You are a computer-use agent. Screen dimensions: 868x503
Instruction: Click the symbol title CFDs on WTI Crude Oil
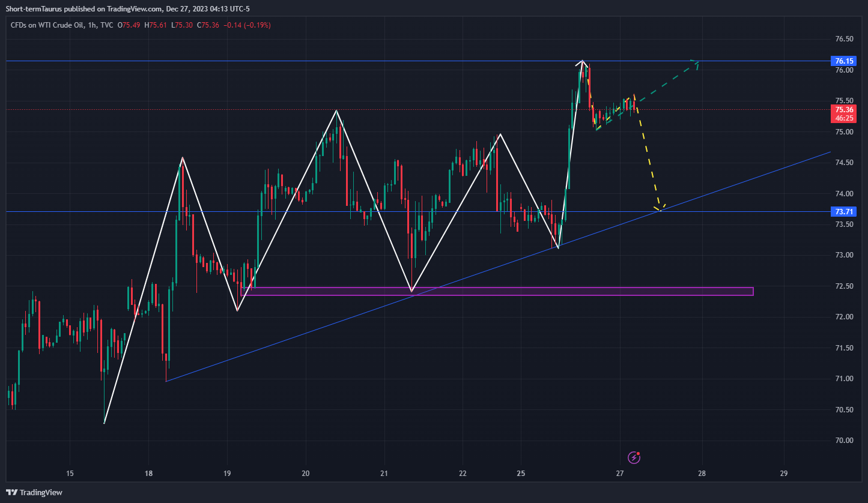tap(46, 25)
